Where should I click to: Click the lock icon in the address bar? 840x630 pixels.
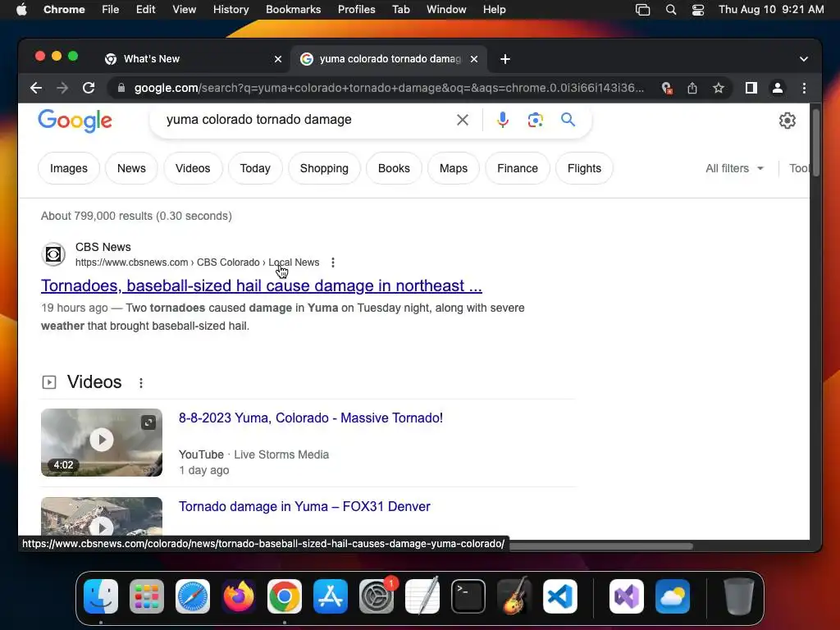(121, 88)
